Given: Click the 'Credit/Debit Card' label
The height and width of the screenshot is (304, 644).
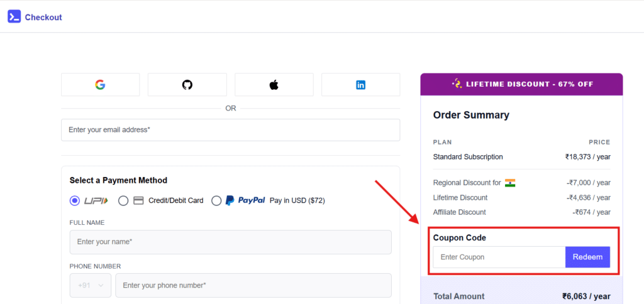Looking at the screenshot, I should tap(176, 200).
